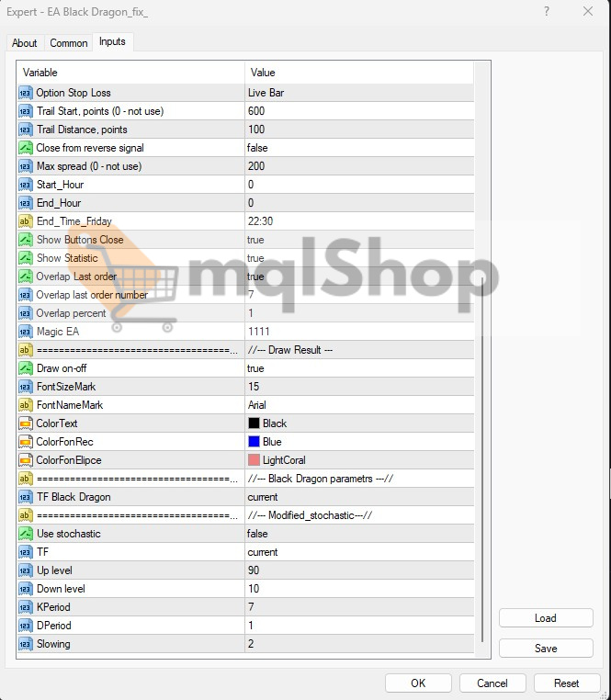
Task: Click the string icon next to End_Time_Friday
Action: click(26, 221)
